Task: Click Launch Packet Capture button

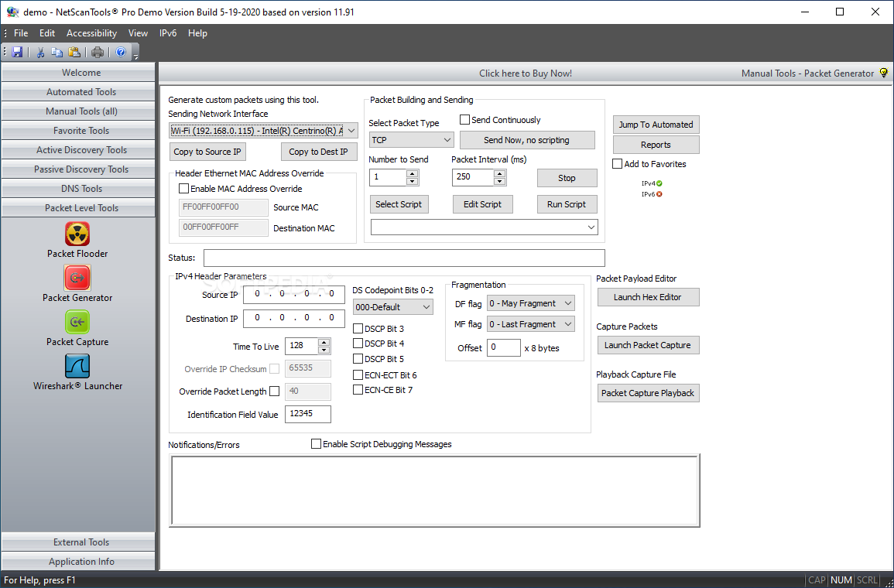Action: click(648, 345)
